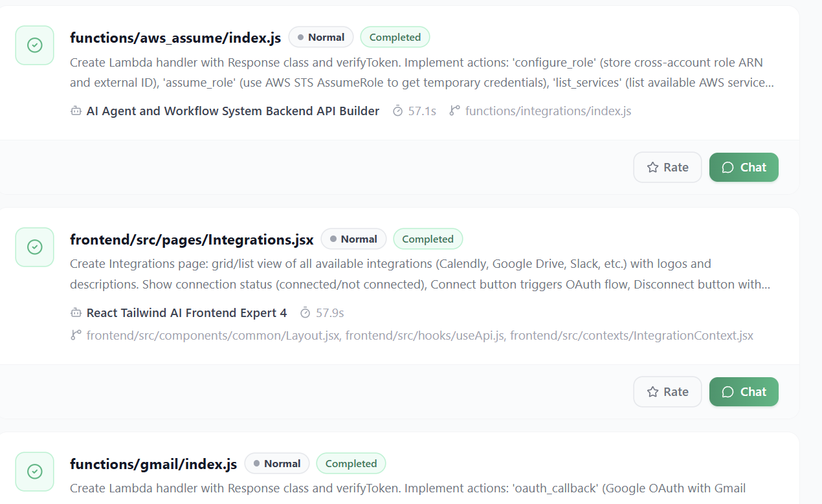Open the functions/gmail/index.js title

point(153,464)
